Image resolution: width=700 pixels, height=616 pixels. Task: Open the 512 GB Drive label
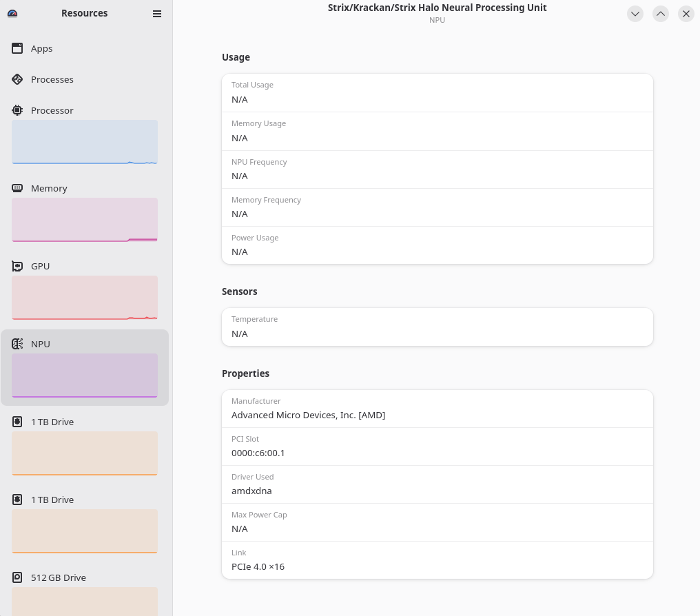tap(59, 577)
